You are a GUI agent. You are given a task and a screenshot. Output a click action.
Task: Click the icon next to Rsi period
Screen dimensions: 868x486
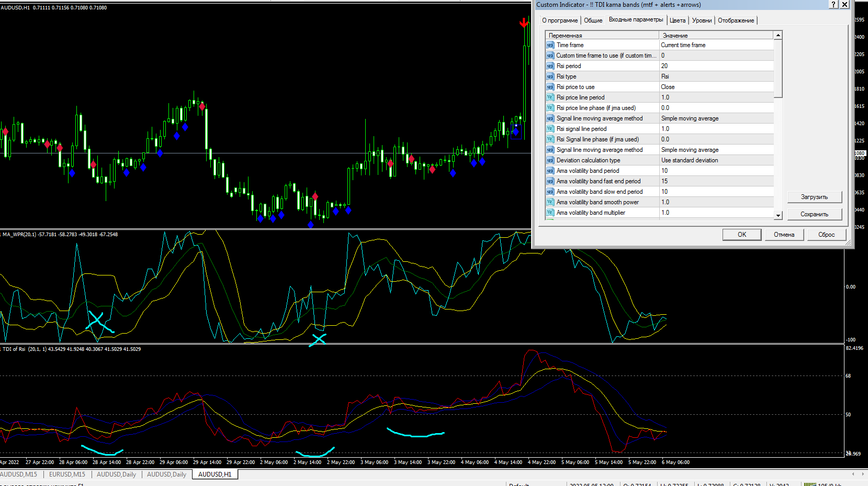550,66
